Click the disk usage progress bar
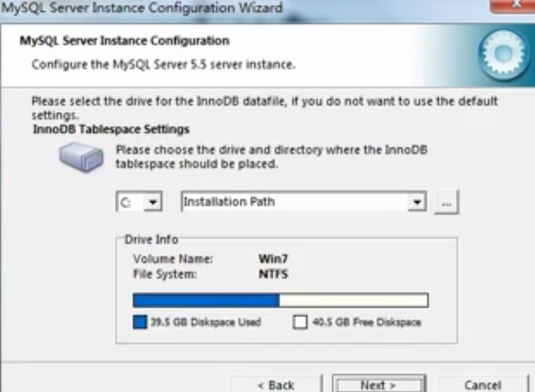This screenshot has width=535, height=392. 280,300
